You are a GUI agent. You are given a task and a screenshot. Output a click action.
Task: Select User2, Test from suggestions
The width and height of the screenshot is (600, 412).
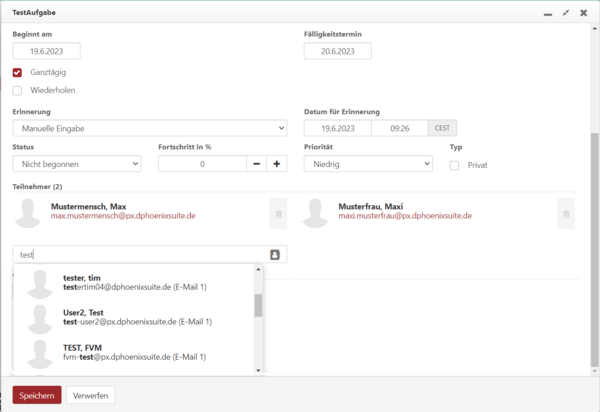pyautogui.click(x=134, y=317)
